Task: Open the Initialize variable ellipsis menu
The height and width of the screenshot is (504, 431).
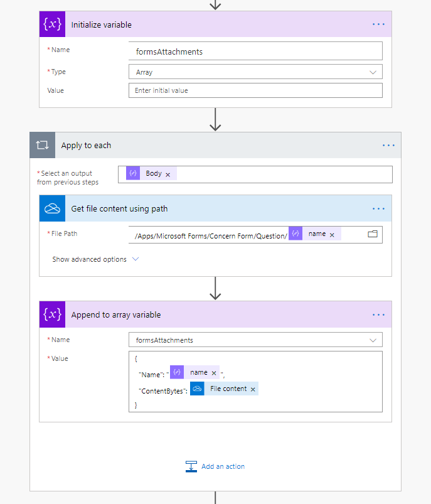Action: point(378,24)
